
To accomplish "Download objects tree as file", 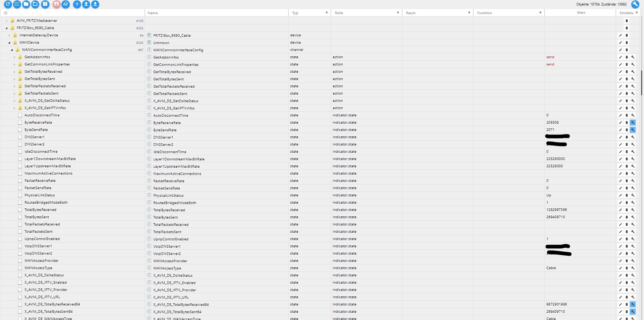I will point(95,4).
